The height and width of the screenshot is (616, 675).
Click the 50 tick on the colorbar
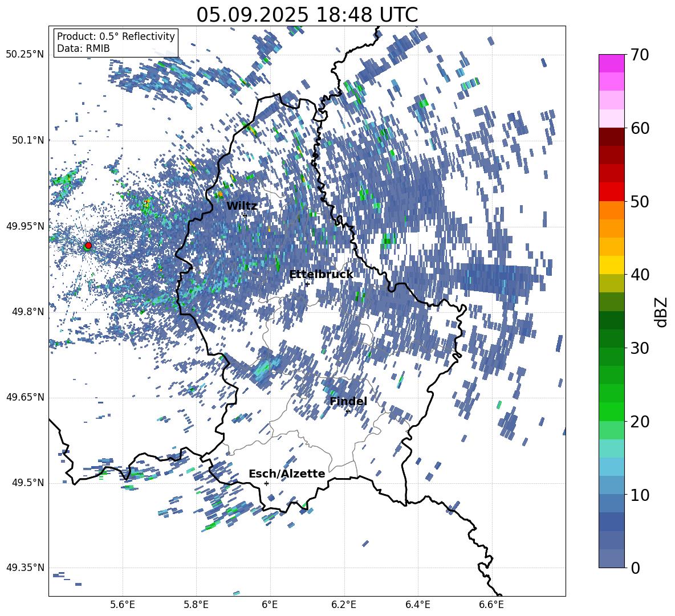tap(640, 201)
